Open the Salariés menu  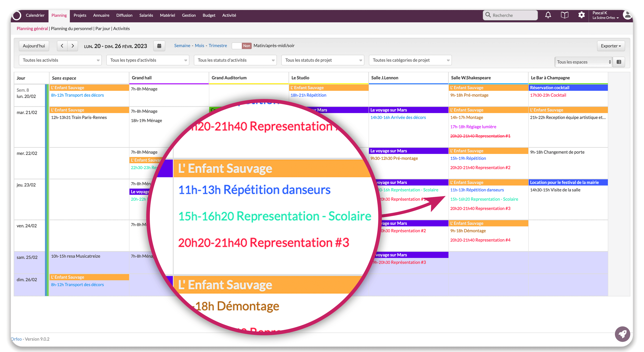[x=146, y=15]
